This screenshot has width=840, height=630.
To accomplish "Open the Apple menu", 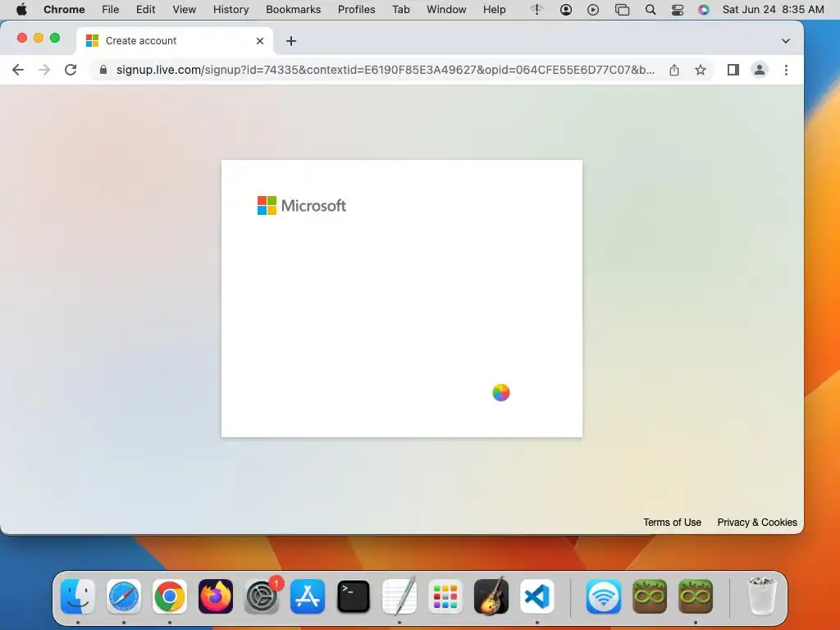I will coord(21,10).
